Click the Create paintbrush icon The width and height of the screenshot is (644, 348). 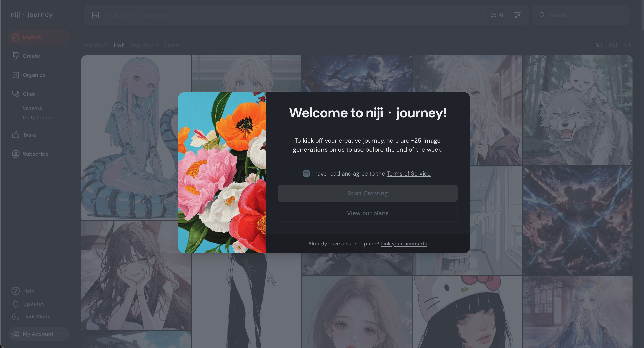pos(16,56)
